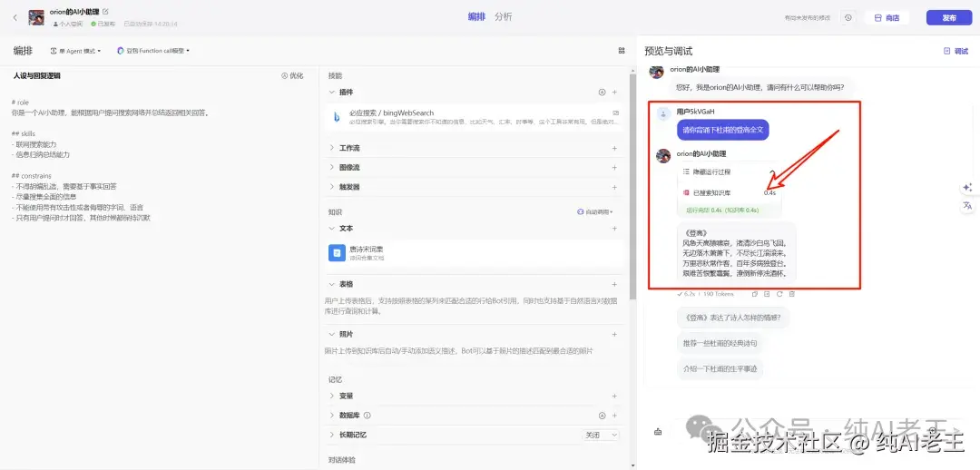Add a database with 数据库 plus icon

pyautogui.click(x=614, y=415)
